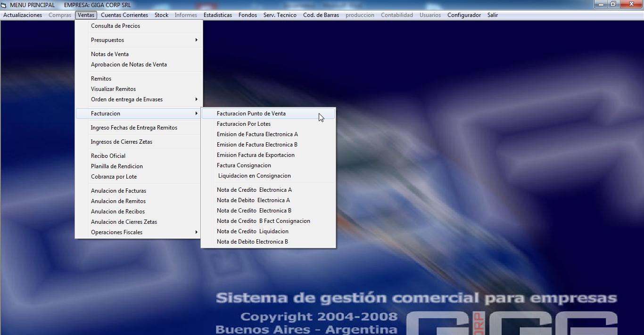Select Nota de Credito Electronica B
This screenshot has width=644, height=335.
(268, 211)
